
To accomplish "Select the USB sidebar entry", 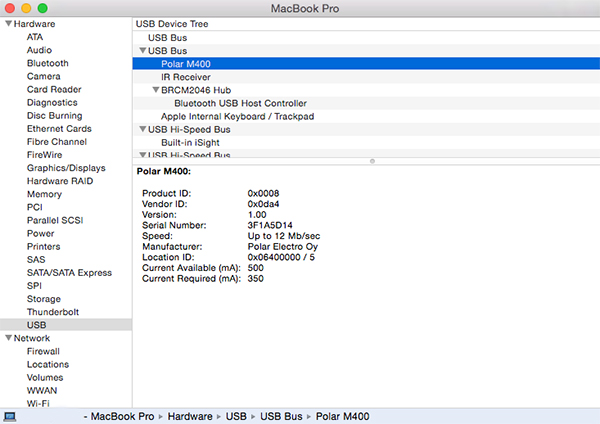I will pos(66,325).
